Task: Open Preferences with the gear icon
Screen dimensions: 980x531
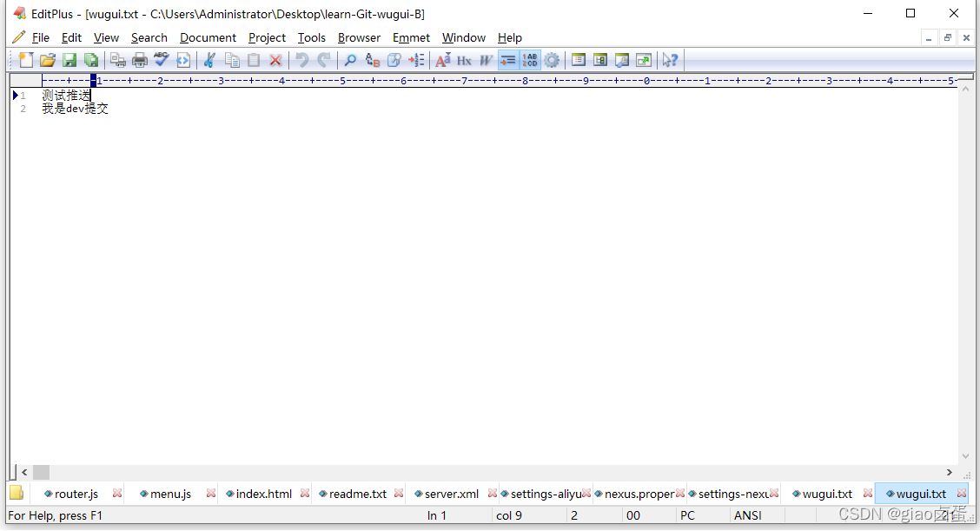Action: coord(552,60)
